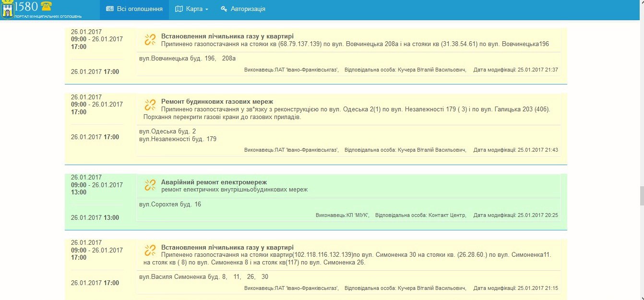
Task: Click the broken-link icon for Симоненка gas meter notice
Action: point(150,251)
